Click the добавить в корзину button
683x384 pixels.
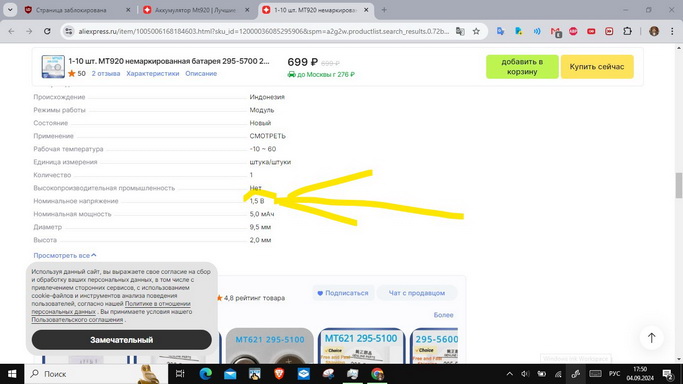pos(522,67)
